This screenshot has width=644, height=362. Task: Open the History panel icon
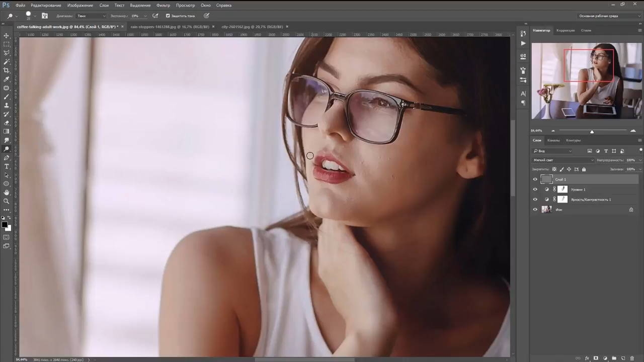click(x=523, y=34)
